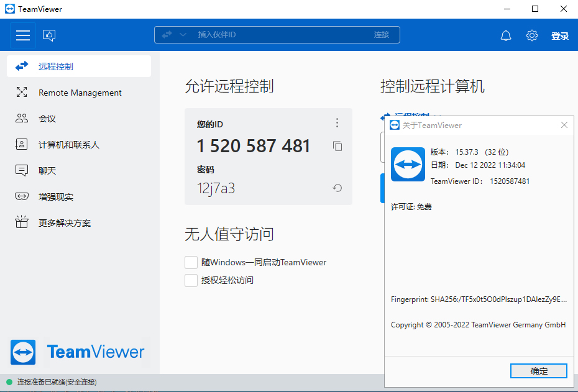Image resolution: width=578 pixels, height=392 pixels.
Task: Click the TeamViewer logo in the About dialog
Action: pos(408,164)
